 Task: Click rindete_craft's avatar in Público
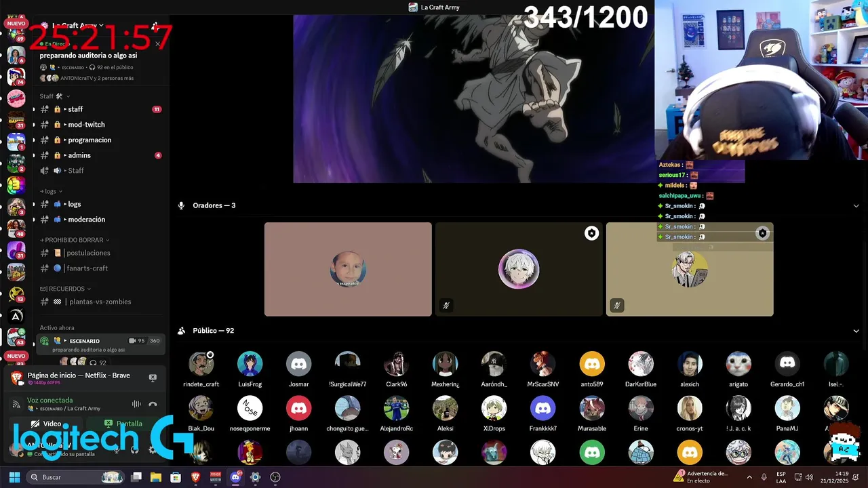(201, 364)
